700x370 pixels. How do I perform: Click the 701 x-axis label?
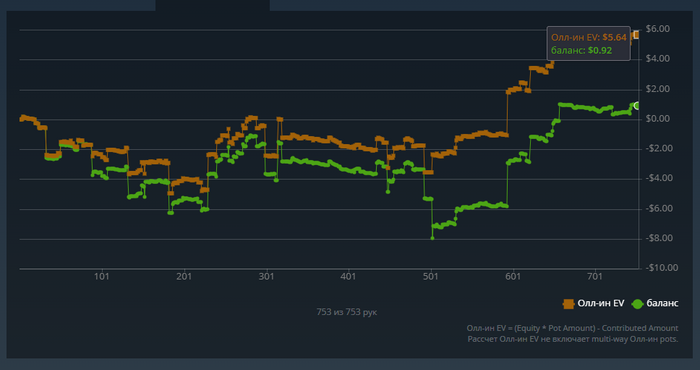click(596, 277)
